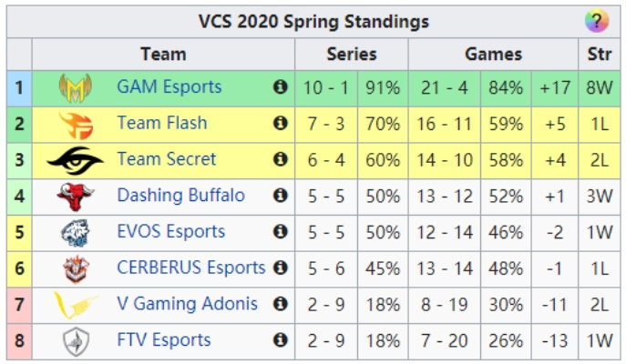Click the FTV Esports shield logo
Screen dimensions: 626x364
[x=75, y=341]
